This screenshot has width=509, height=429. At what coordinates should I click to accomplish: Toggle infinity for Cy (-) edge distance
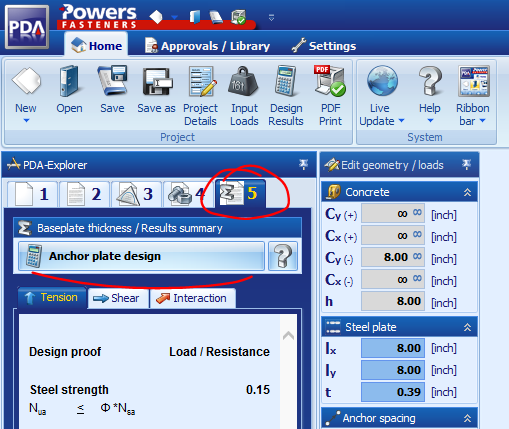417,256
